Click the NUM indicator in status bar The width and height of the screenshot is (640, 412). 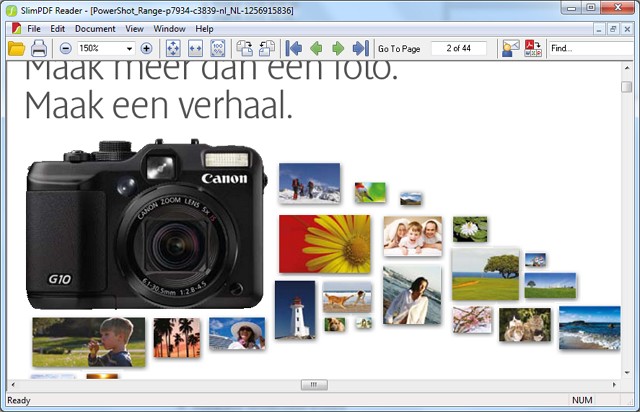pyautogui.click(x=582, y=400)
